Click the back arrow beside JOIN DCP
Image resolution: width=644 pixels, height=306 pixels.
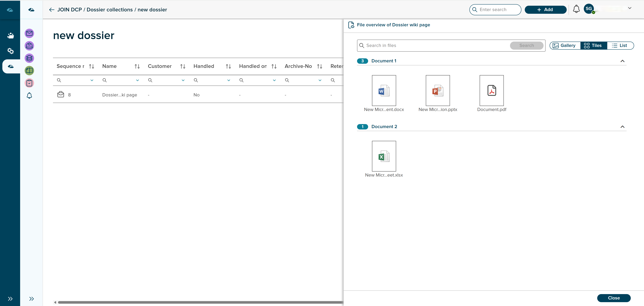pyautogui.click(x=52, y=10)
